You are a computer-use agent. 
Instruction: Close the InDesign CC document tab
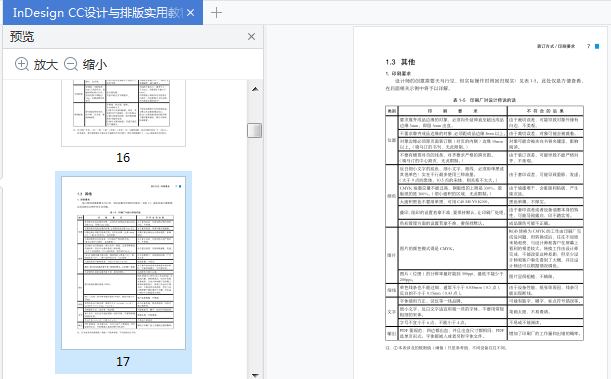(191, 13)
